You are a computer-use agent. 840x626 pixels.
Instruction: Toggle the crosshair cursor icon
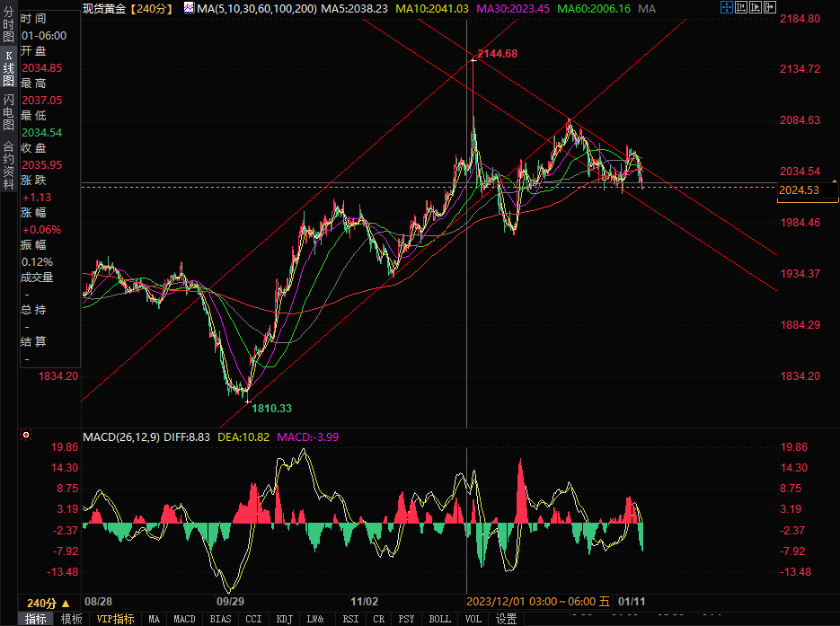(727, 7)
